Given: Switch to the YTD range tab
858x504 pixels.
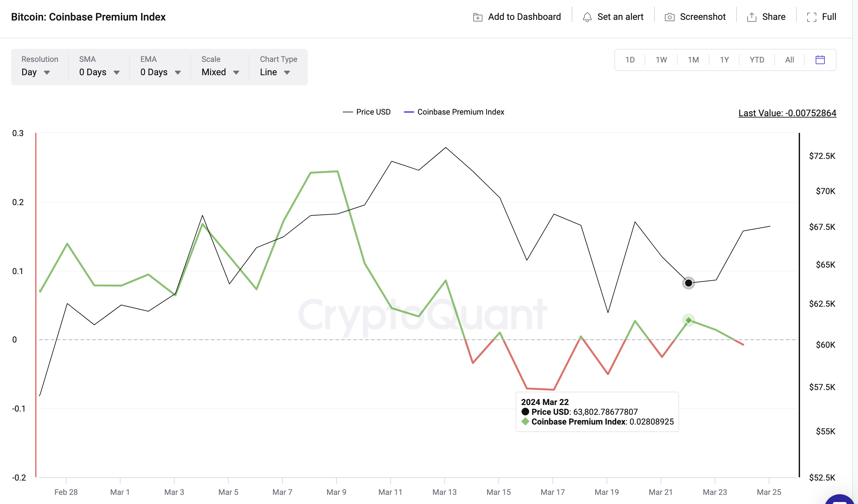Looking at the screenshot, I should pyautogui.click(x=757, y=60).
